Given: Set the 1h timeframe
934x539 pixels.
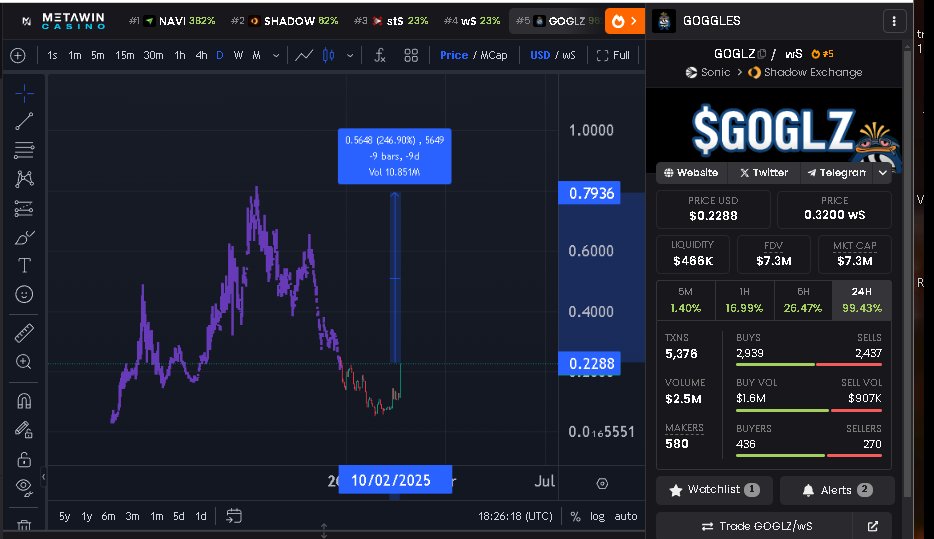Looking at the screenshot, I should [x=180, y=55].
